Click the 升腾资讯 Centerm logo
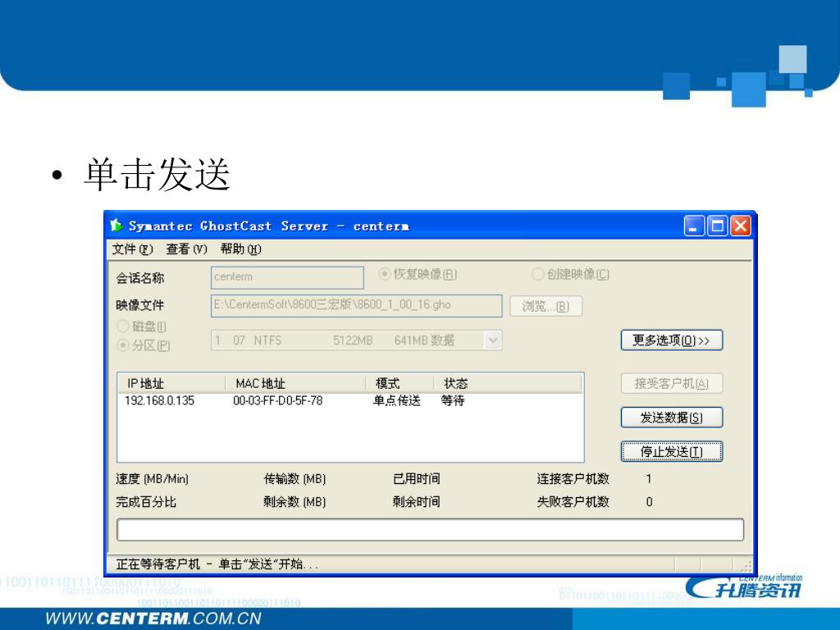This screenshot has height=630, width=840. click(x=745, y=587)
